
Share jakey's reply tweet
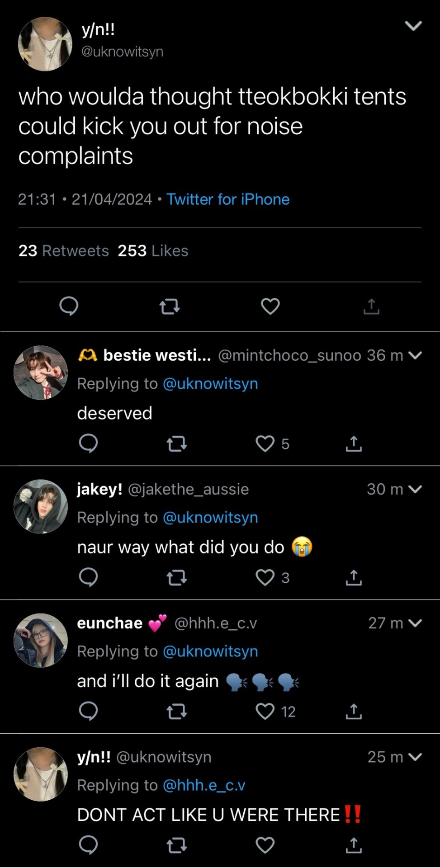tap(354, 577)
